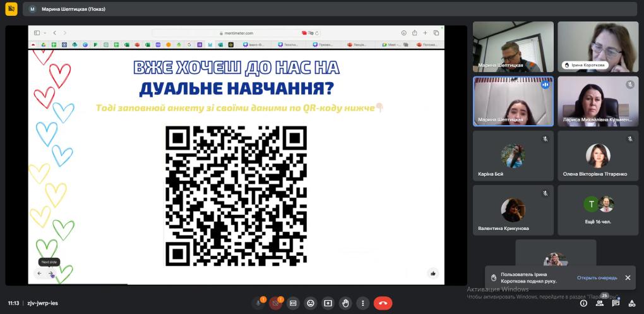Screen dimensions: 644x314
Task: Click the Safari share icon
Action: click(x=414, y=33)
